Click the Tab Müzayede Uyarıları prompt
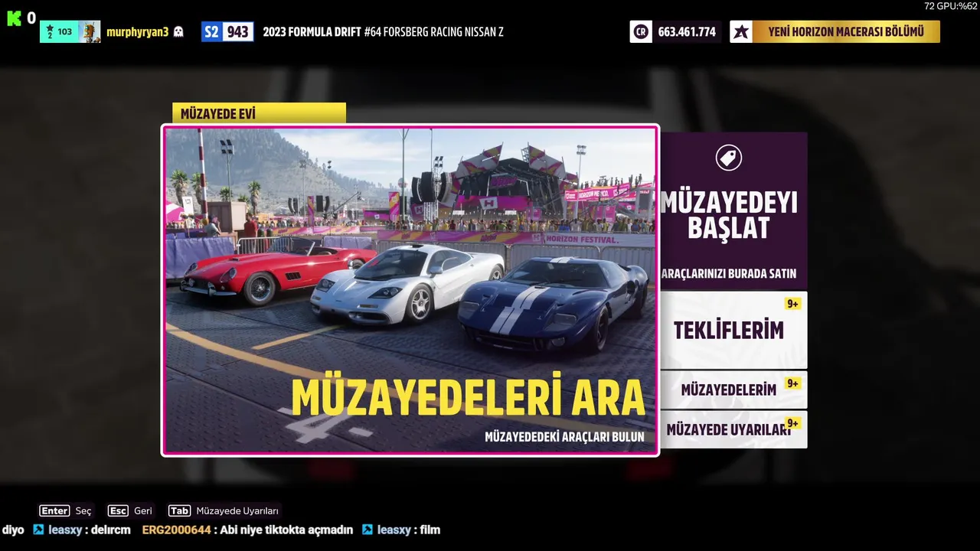 point(224,510)
